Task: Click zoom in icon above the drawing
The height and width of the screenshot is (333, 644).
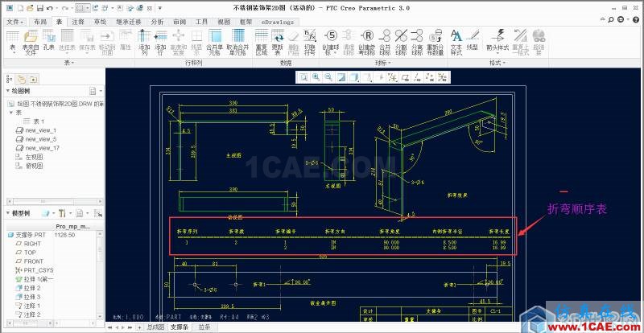Action: [316, 77]
